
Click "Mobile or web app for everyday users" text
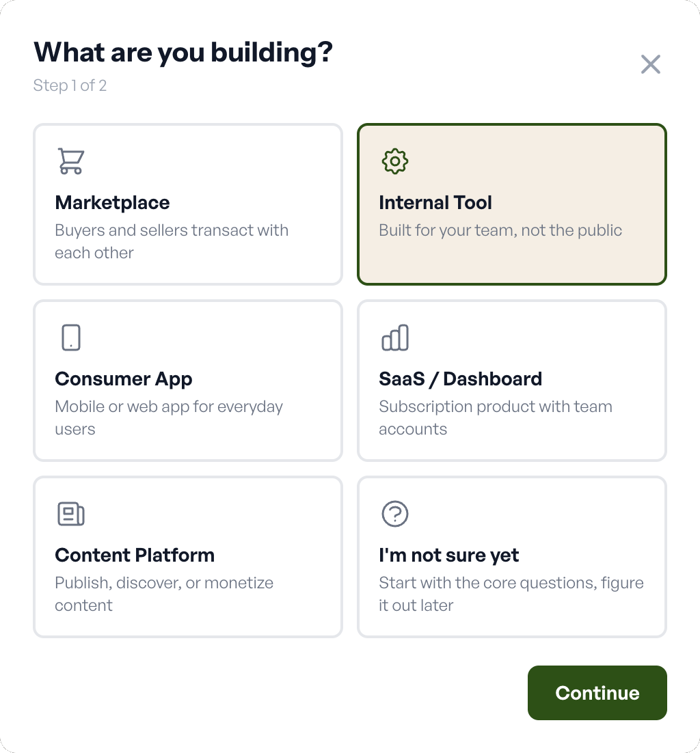168,417
